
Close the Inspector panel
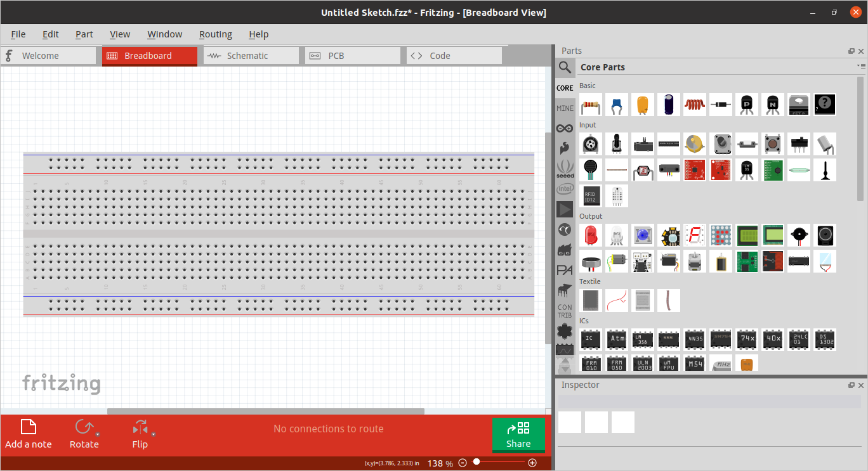pos(862,385)
